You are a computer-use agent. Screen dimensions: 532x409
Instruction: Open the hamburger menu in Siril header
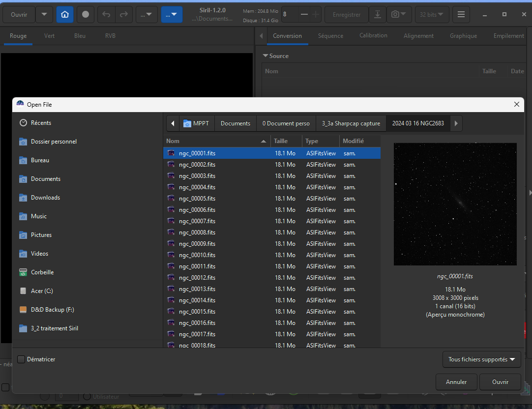[461, 15]
